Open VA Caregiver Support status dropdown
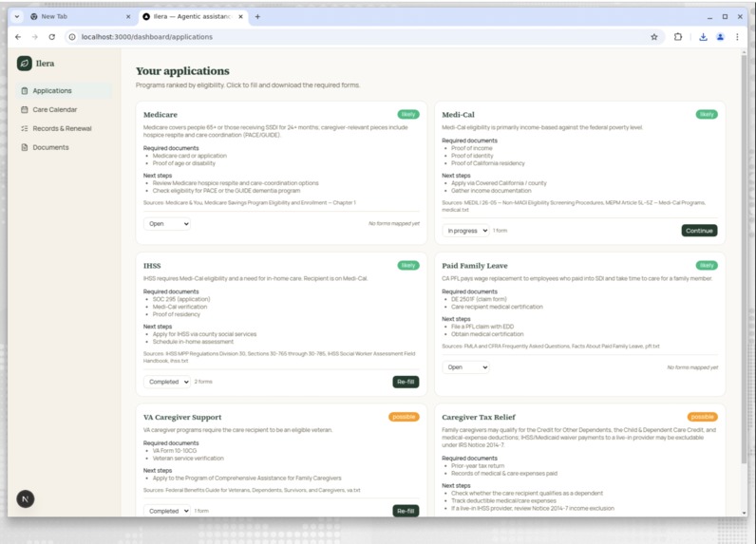 167,511
